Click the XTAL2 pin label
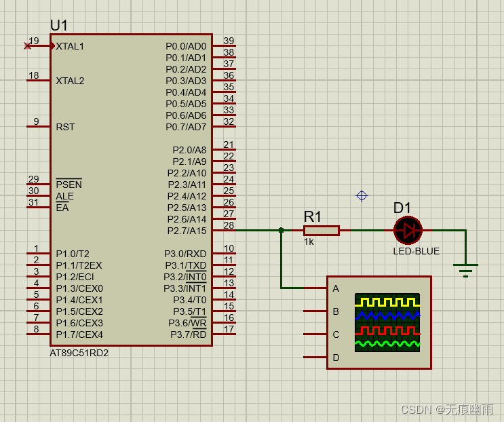Image resolution: width=504 pixels, height=422 pixels. tap(70, 81)
